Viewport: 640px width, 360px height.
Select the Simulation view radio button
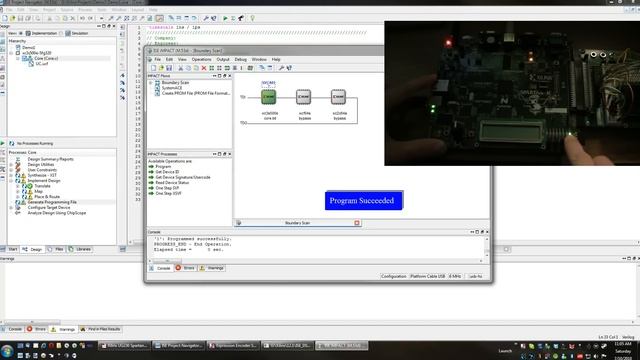61,33
